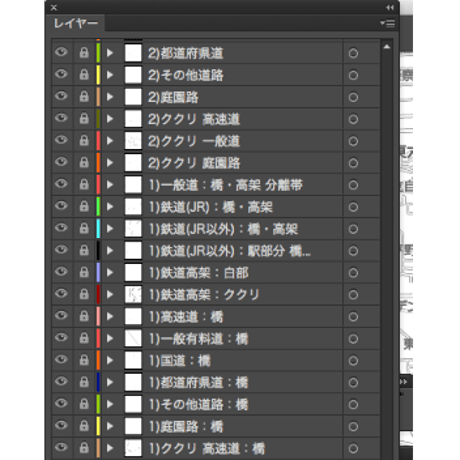Click thumbnail of 1)一般有料道：橋 layer
460x460 pixels.
(133, 338)
